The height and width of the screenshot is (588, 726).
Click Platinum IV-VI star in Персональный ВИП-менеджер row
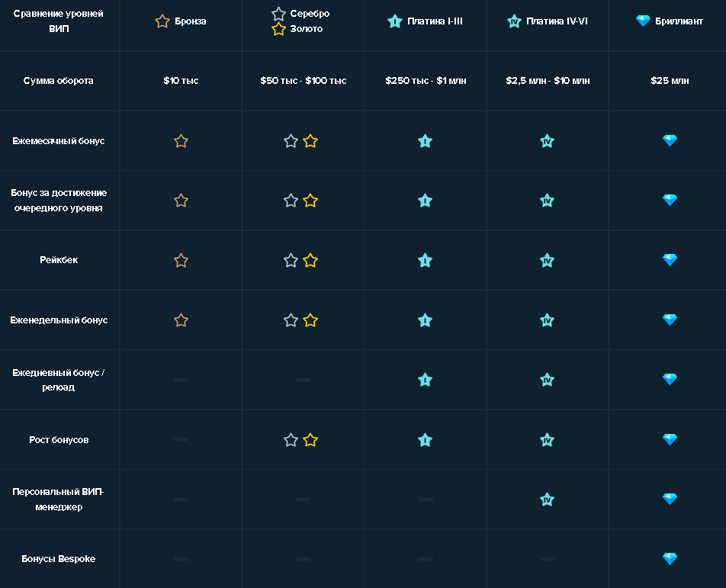tap(547, 500)
